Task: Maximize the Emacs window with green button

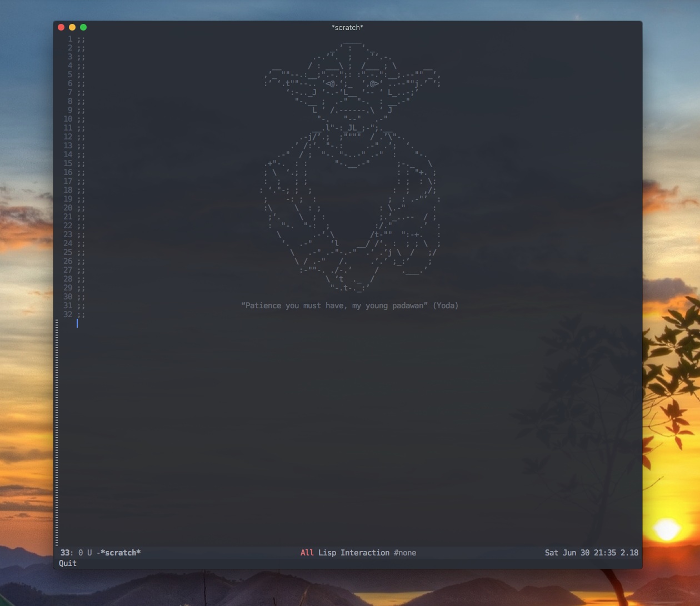Action: pos(83,27)
